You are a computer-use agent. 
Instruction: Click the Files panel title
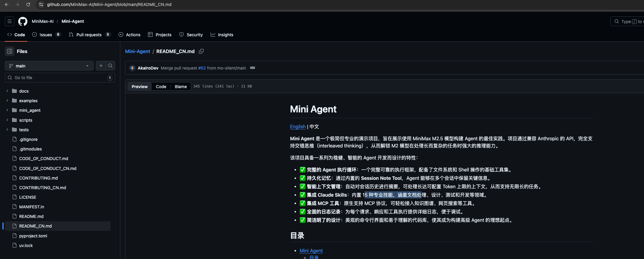[22, 51]
